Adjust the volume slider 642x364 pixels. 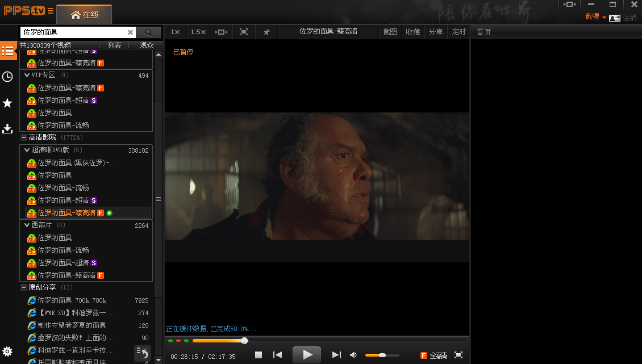(x=382, y=355)
